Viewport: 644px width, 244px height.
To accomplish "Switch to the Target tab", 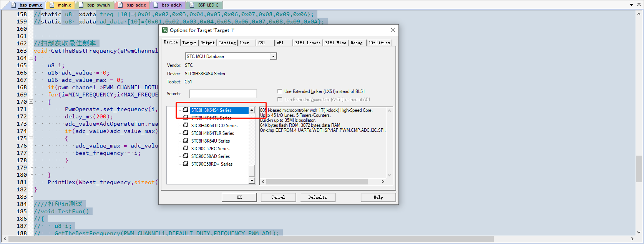I will pos(189,43).
